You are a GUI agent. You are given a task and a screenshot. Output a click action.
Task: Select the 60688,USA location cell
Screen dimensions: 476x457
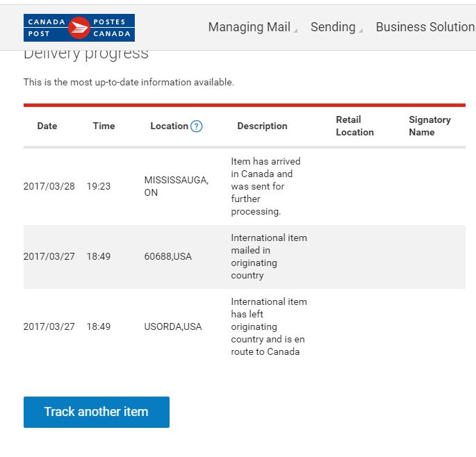pyautogui.click(x=168, y=256)
